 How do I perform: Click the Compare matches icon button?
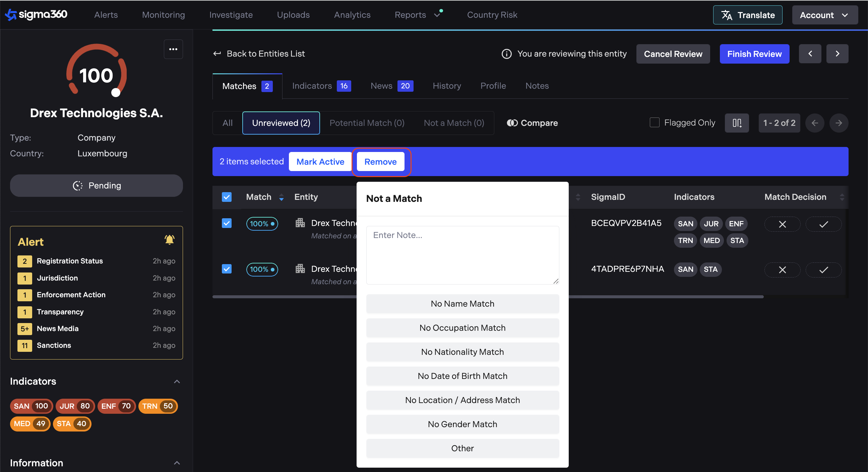(x=533, y=123)
